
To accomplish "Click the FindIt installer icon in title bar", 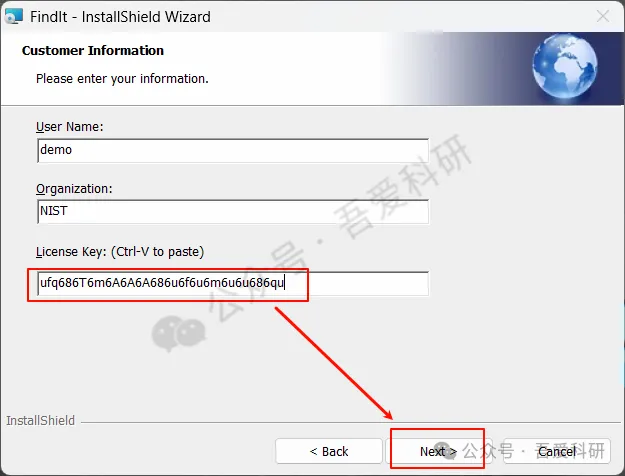I will (14, 17).
